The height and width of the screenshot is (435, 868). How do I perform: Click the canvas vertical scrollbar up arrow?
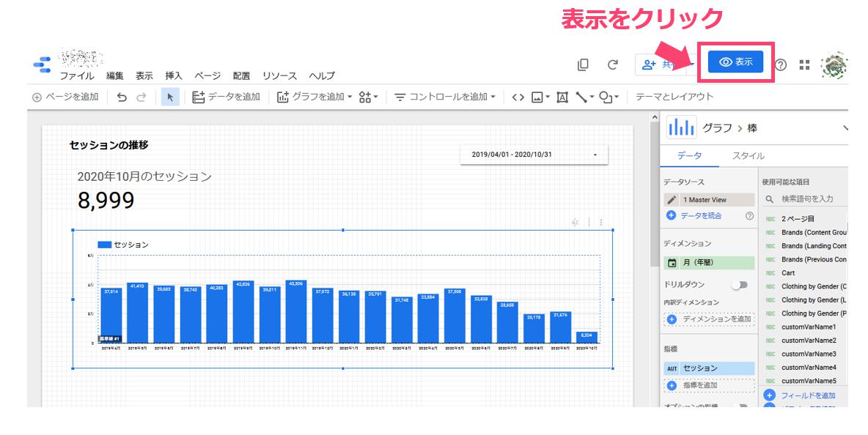[x=655, y=117]
